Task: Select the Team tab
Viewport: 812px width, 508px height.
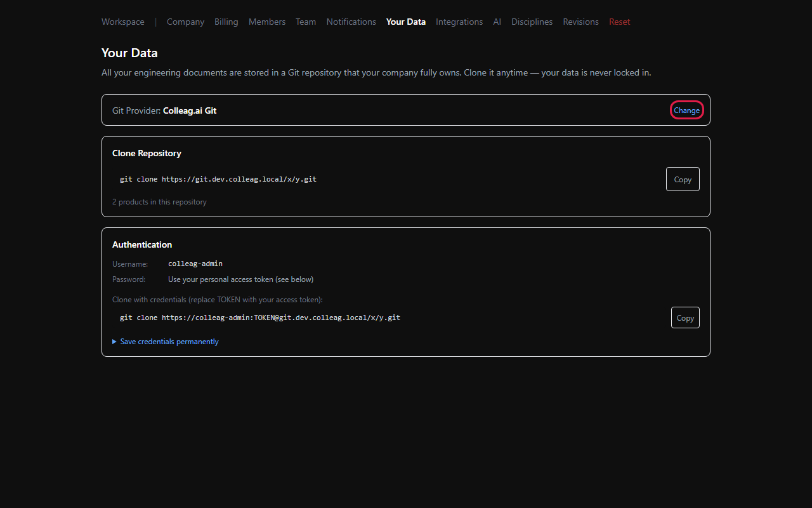Action: click(x=306, y=22)
